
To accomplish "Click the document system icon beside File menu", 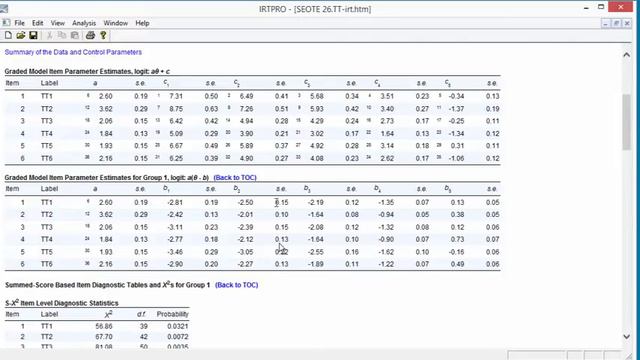I will coord(6,23).
